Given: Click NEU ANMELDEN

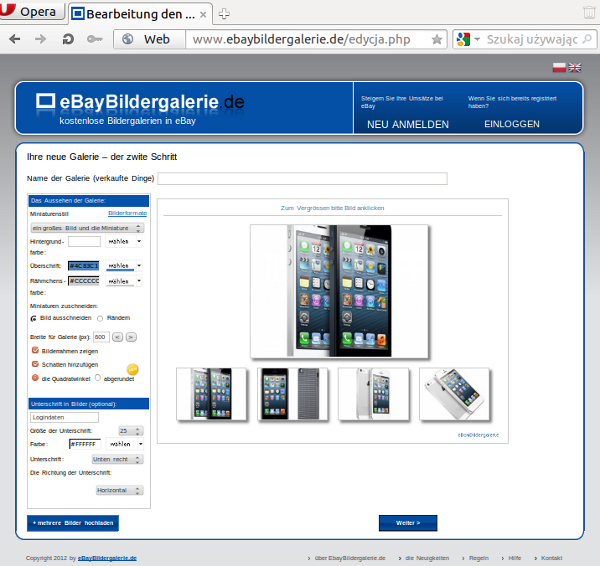Looking at the screenshot, I should pos(408,124).
